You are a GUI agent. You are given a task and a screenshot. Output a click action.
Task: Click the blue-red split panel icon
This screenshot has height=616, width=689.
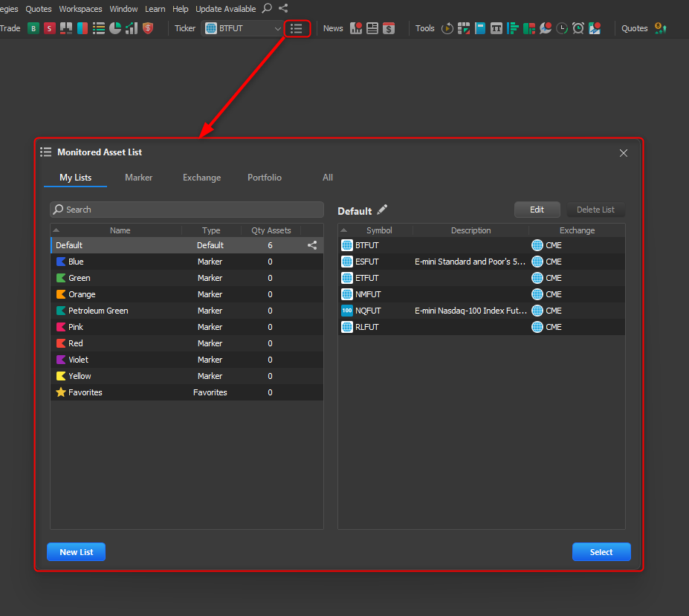point(83,28)
